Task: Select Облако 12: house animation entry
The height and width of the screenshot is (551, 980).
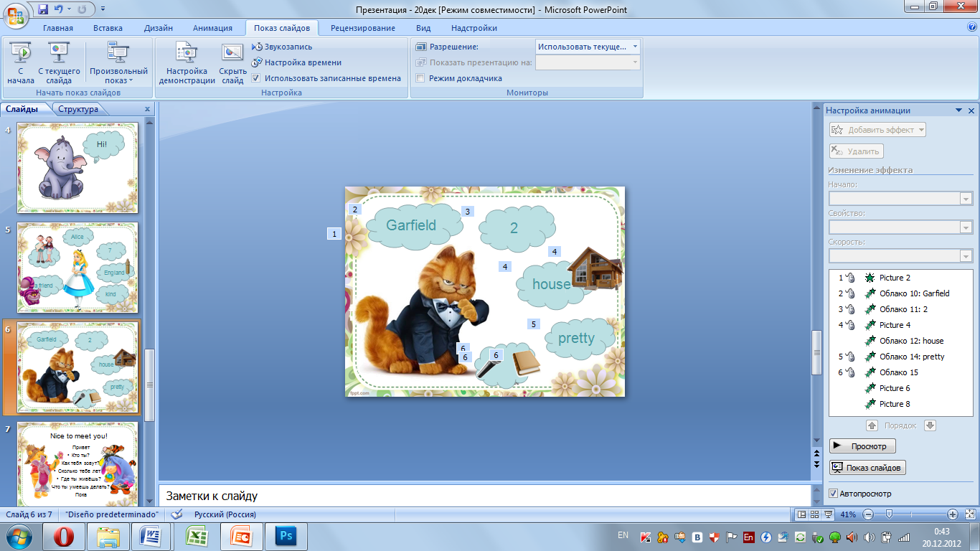Action: coord(900,341)
